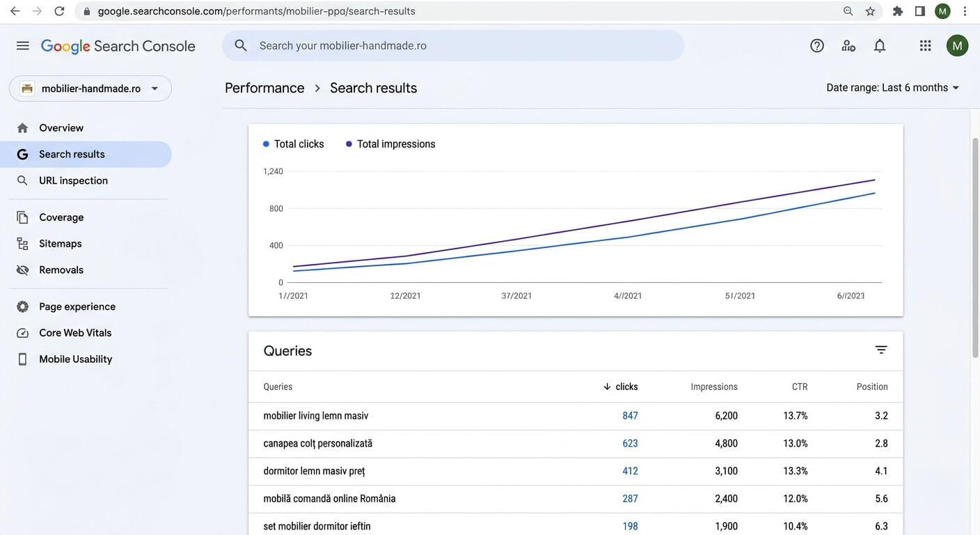Click the browser forward arrow

tap(37, 11)
